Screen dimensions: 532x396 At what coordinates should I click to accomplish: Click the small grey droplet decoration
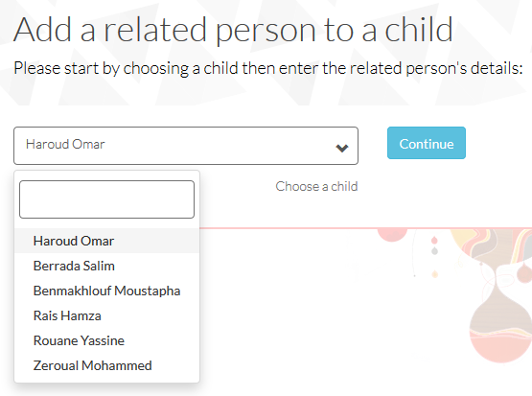(x=434, y=251)
